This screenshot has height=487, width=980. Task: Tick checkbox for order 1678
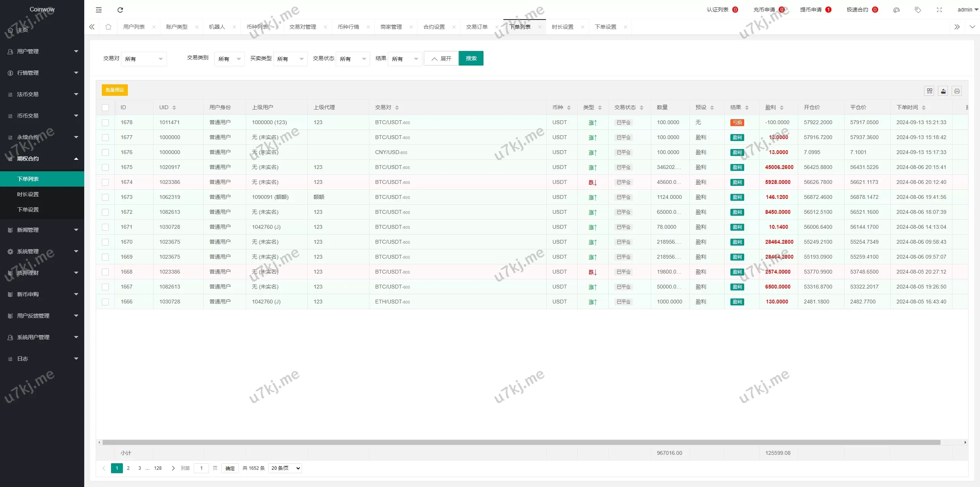(105, 123)
